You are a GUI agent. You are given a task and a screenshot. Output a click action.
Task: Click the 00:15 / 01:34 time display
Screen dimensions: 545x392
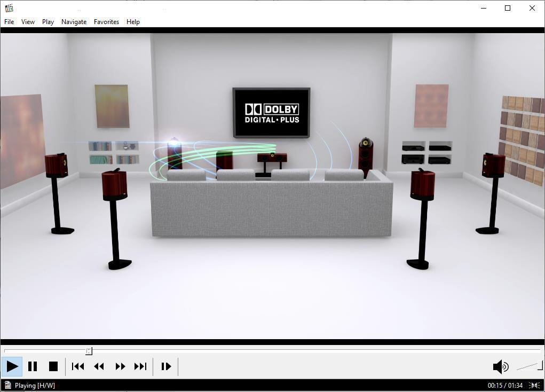tap(505, 386)
